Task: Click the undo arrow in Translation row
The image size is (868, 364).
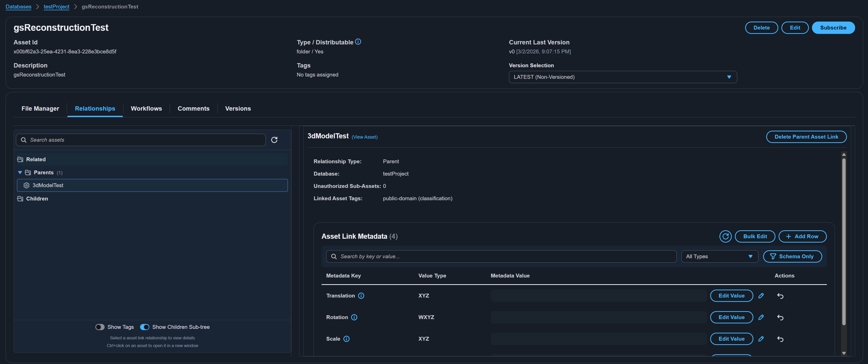Action: [x=780, y=296]
